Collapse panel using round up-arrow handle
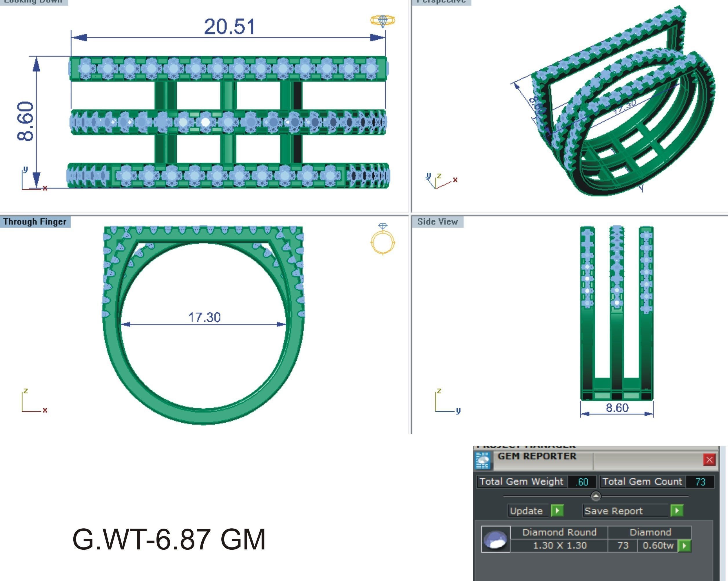 [596, 496]
